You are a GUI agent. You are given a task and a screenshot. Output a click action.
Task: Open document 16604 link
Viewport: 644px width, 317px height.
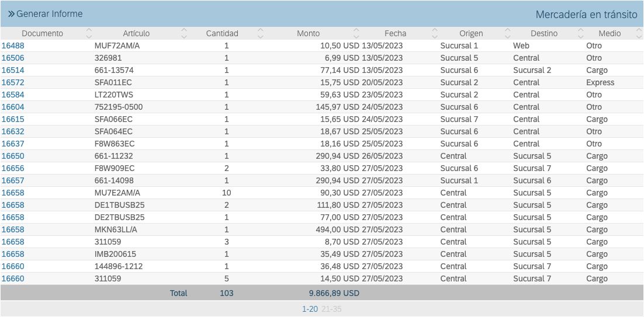point(13,107)
